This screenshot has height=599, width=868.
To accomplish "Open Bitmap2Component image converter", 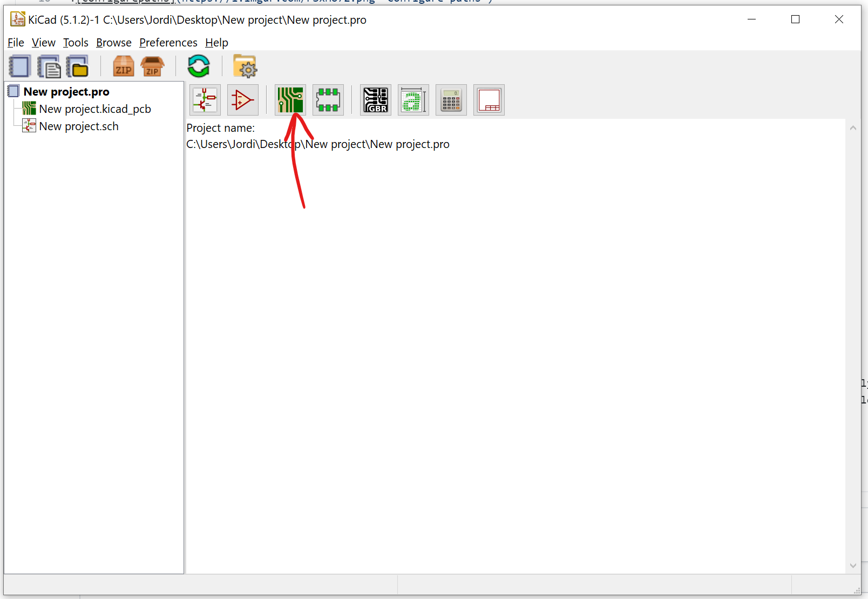I will click(413, 100).
